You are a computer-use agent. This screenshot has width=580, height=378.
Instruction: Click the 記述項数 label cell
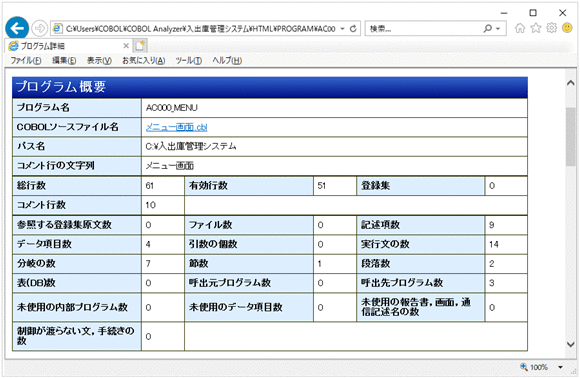[421, 225]
